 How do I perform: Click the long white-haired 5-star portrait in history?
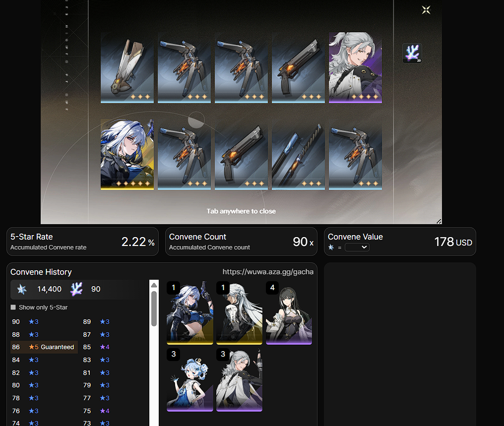[239, 312]
